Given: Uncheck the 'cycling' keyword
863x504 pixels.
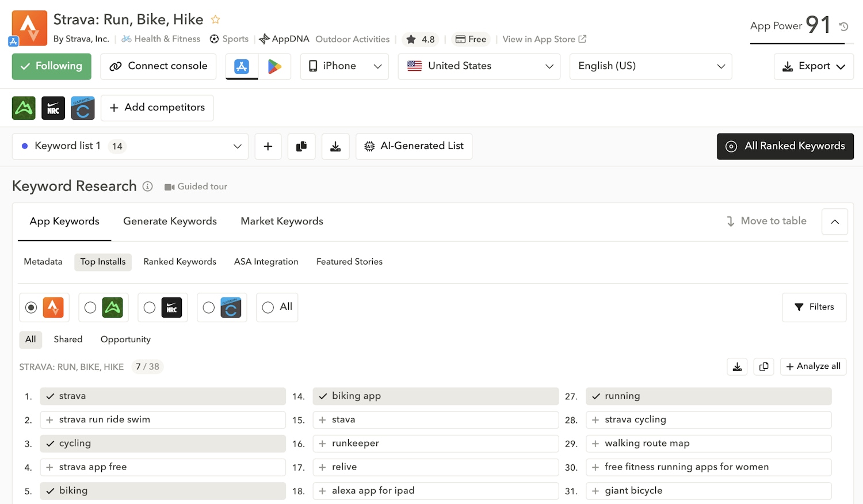Looking at the screenshot, I should (51, 444).
